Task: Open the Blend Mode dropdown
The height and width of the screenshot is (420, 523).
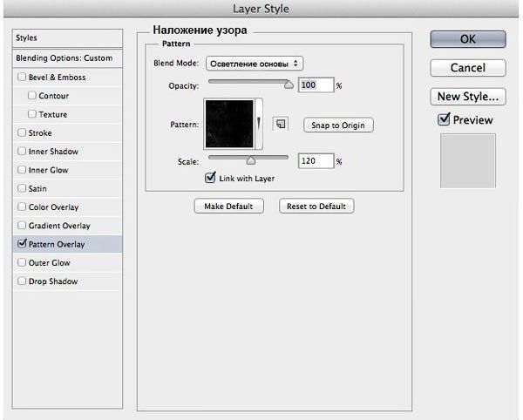Action: point(255,64)
